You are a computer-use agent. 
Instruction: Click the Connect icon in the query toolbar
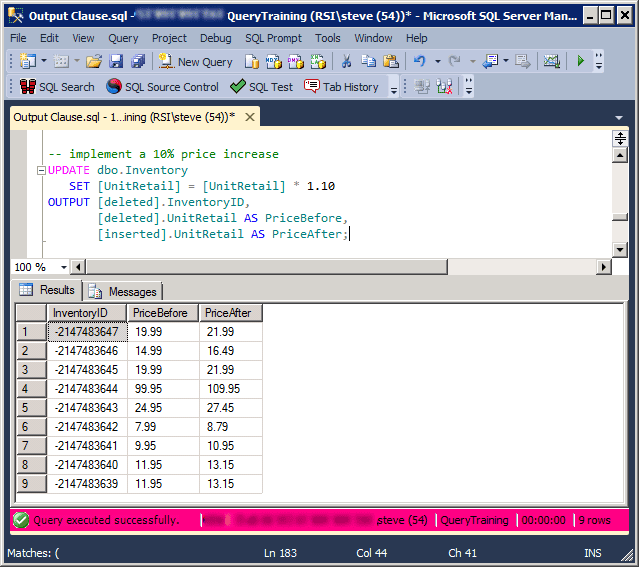tap(422, 87)
